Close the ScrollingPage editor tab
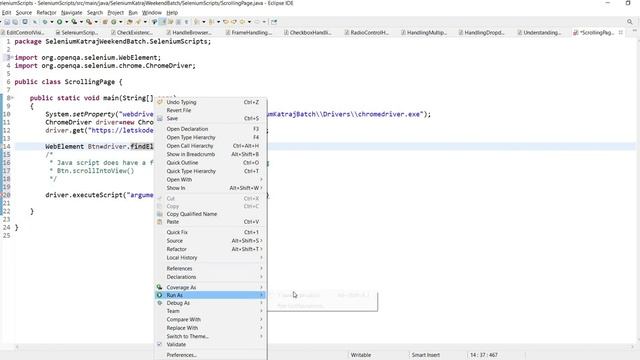This screenshot has height=360, width=640. click(x=621, y=32)
